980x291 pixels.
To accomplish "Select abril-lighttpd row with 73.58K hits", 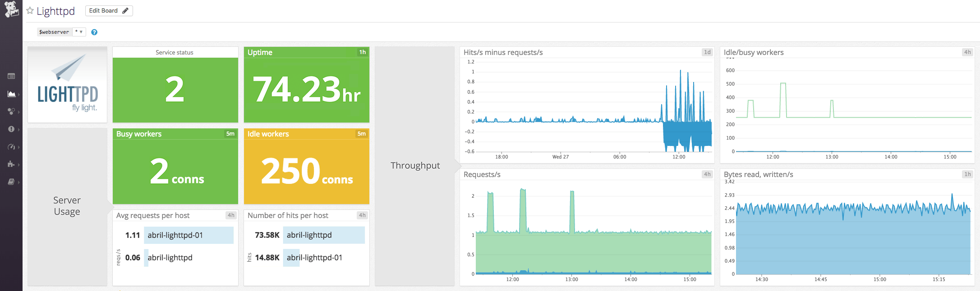I will [309, 235].
